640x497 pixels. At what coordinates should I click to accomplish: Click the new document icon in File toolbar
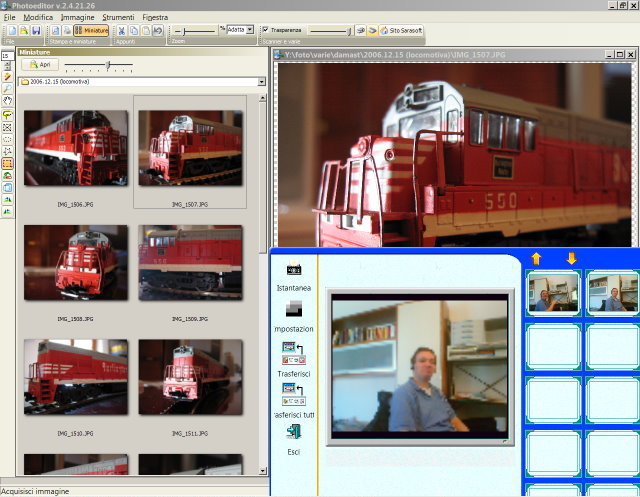(x=12, y=31)
